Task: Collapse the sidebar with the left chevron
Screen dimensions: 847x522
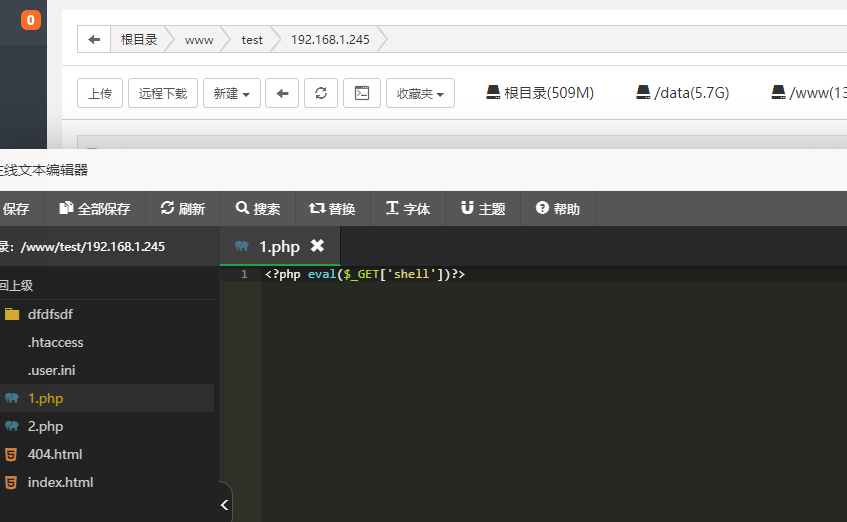Action: point(225,505)
